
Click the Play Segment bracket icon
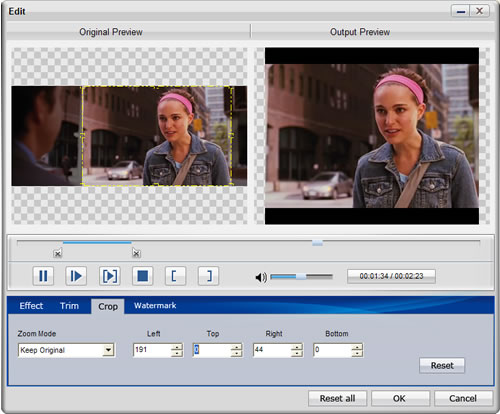[x=109, y=276]
